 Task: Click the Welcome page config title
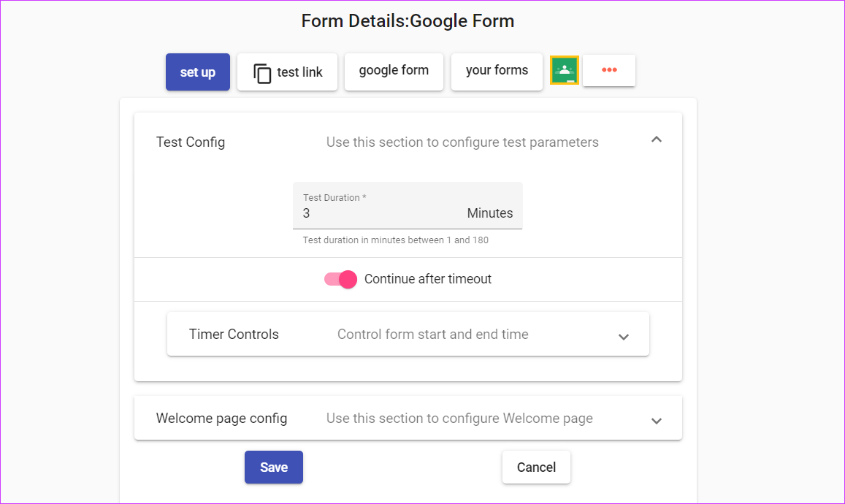[221, 419]
